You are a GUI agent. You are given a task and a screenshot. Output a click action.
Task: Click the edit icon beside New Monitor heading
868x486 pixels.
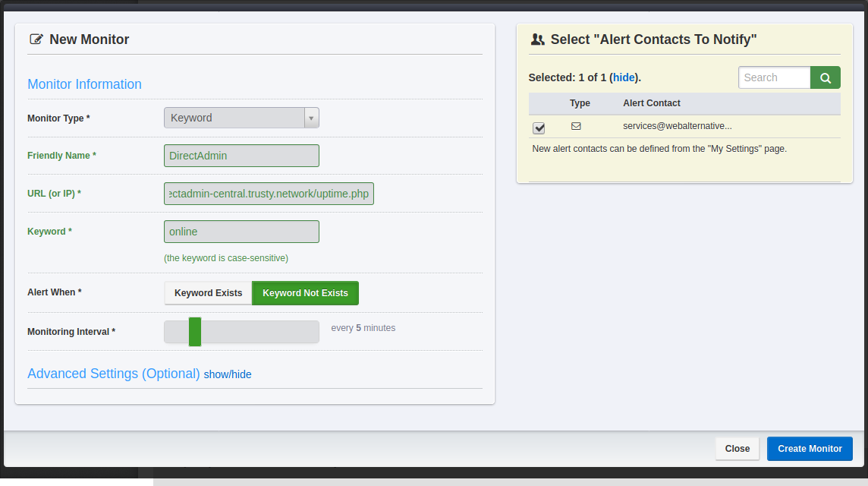point(36,39)
